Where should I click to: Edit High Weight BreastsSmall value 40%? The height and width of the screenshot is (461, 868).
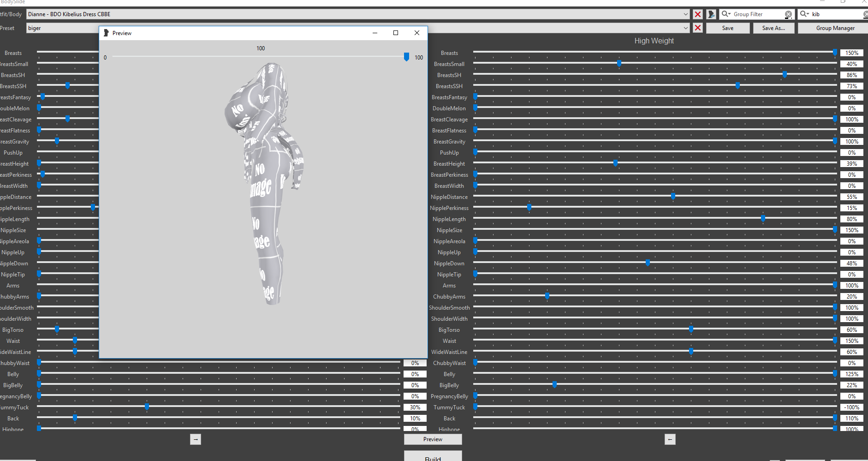[x=852, y=64]
